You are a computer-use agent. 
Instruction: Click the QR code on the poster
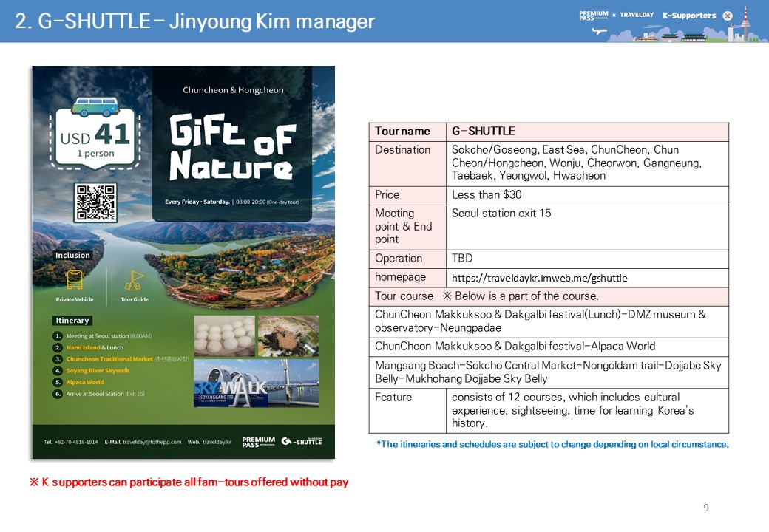(x=95, y=202)
